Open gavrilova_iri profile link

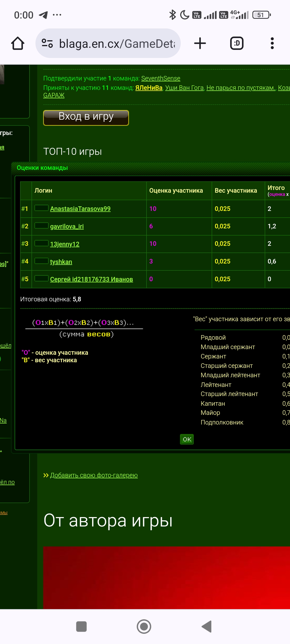click(x=67, y=226)
